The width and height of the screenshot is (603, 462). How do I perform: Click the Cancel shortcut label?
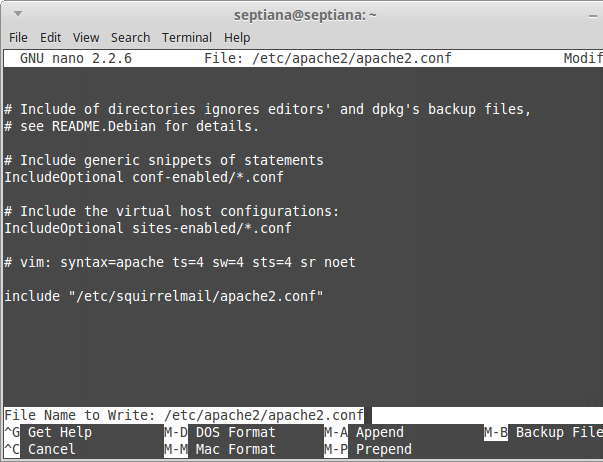tap(51, 450)
